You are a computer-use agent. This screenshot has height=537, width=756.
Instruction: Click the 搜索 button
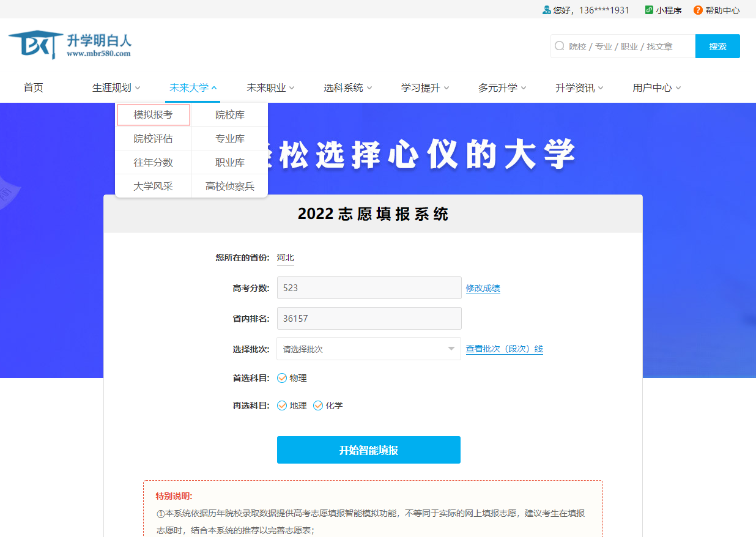pos(717,46)
